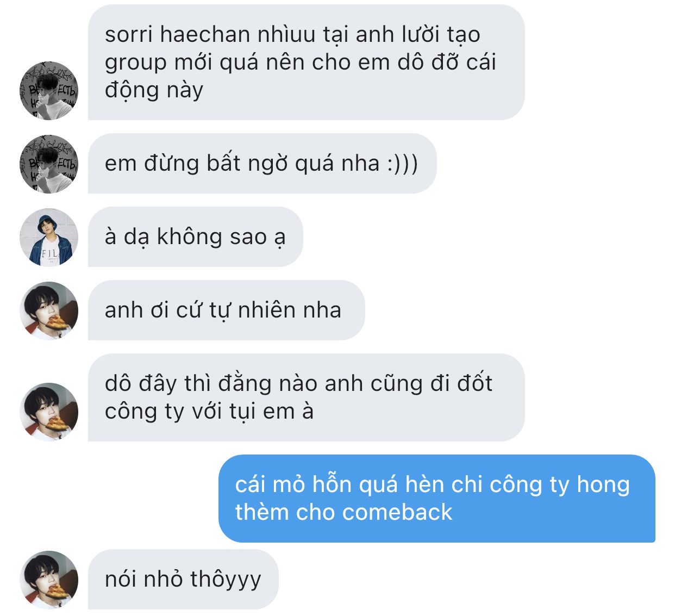
Task: Select the 'em đừng bất ngờ quá nha' bubble
Action: click(262, 163)
